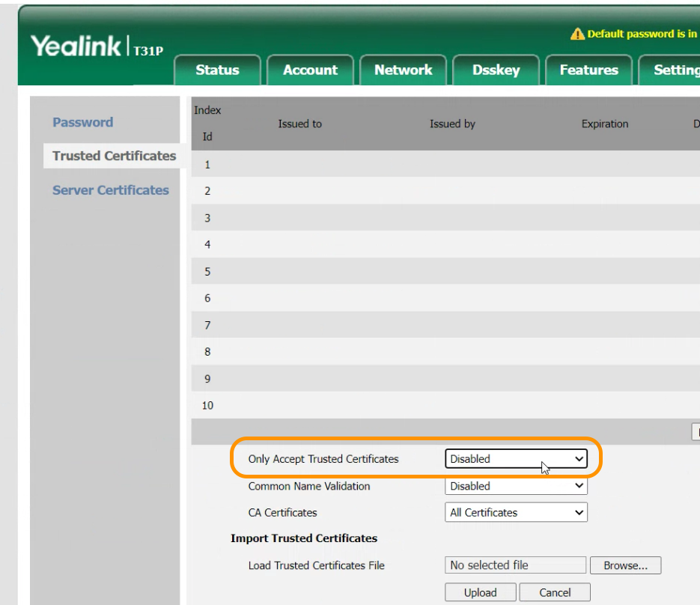
Task: Click the trusted certificates file field
Action: (515, 565)
